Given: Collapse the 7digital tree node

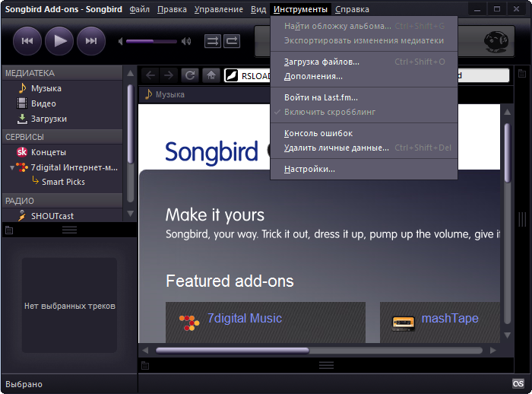Looking at the screenshot, I should click(12, 167).
